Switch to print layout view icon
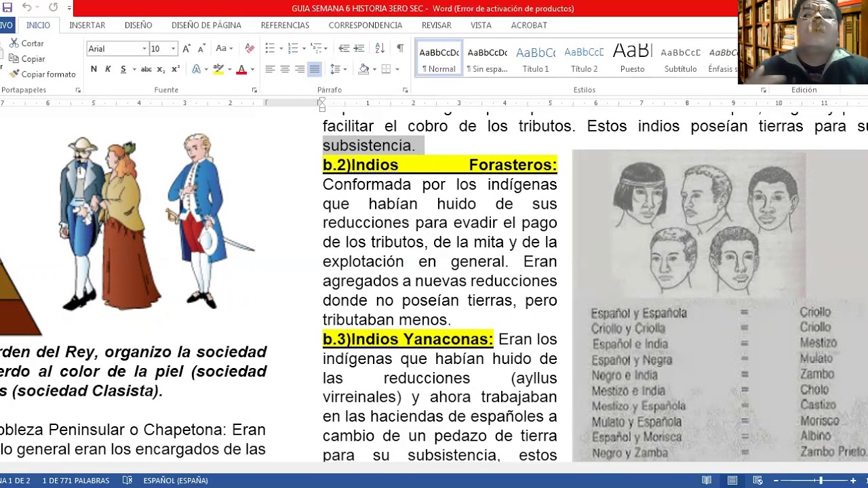The image size is (868, 488). pos(732,481)
